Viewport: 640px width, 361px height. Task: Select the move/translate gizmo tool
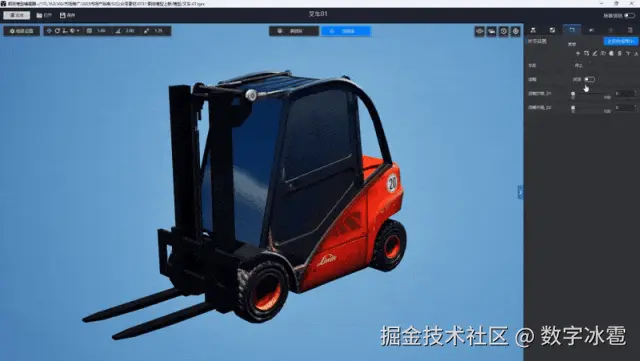tap(49, 31)
